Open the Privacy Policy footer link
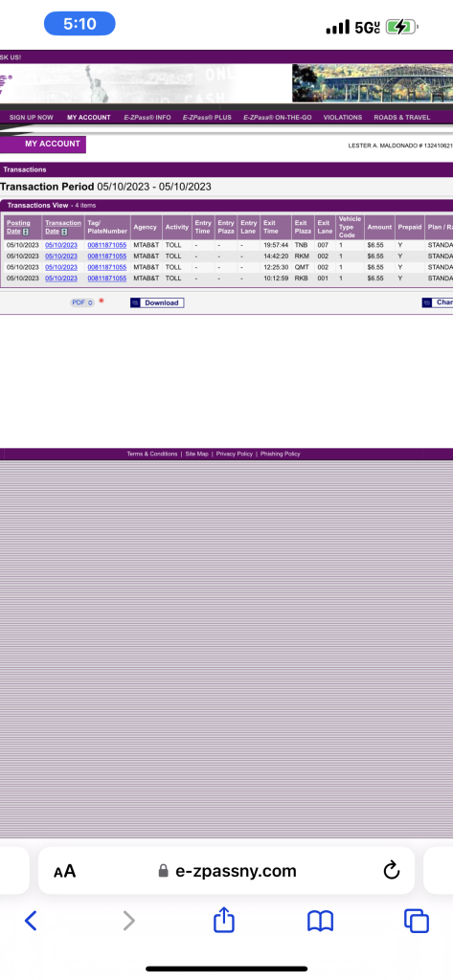Viewport: 453px width, 980px height. [x=235, y=454]
